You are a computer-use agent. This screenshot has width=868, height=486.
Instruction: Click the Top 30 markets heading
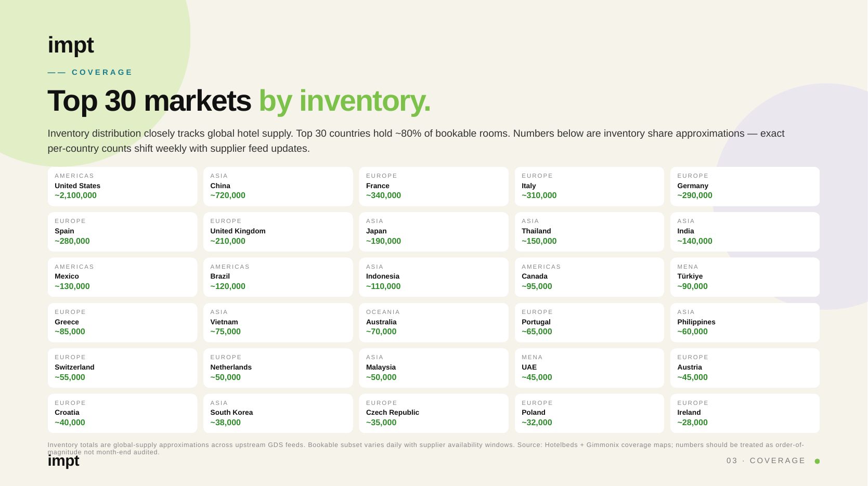point(239,101)
